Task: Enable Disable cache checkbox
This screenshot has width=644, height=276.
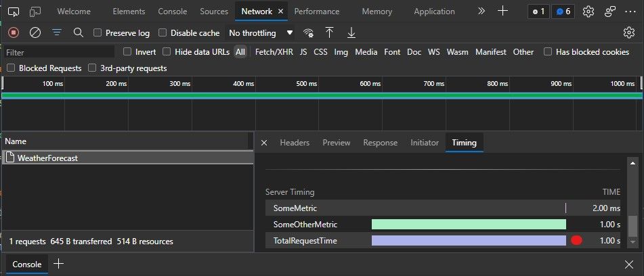Action: pos(163,32)
